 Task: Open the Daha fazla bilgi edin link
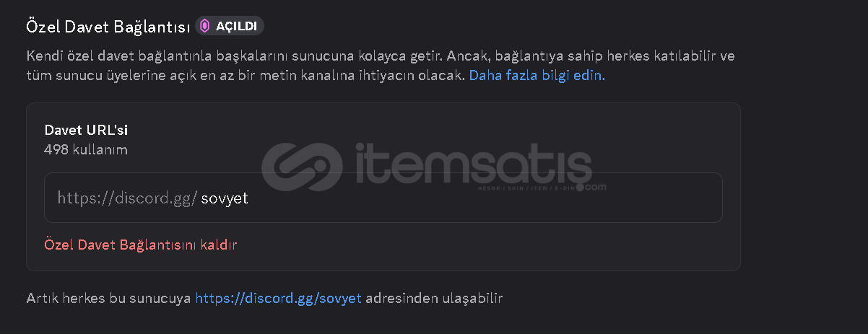coord(537,75)
